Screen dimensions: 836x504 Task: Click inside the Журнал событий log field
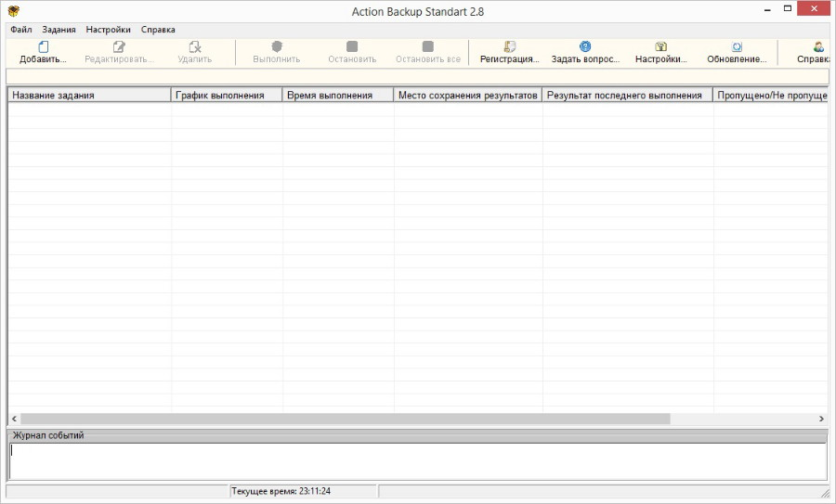418,461
